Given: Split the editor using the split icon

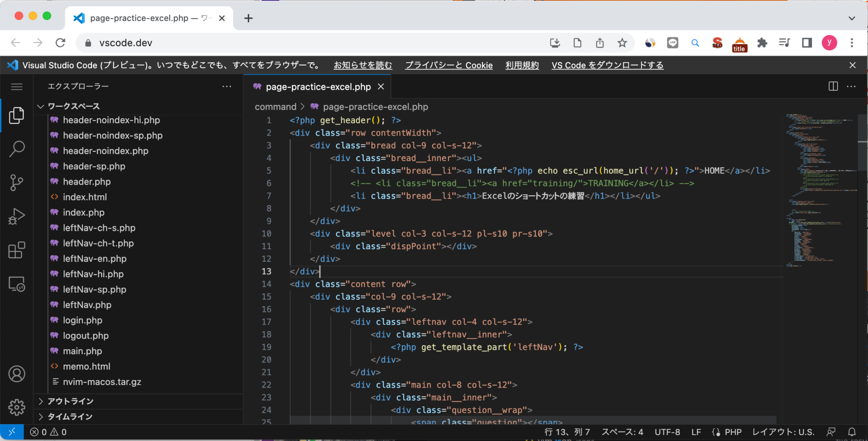Looking at the screenshot, I should [x=833, y=86].
